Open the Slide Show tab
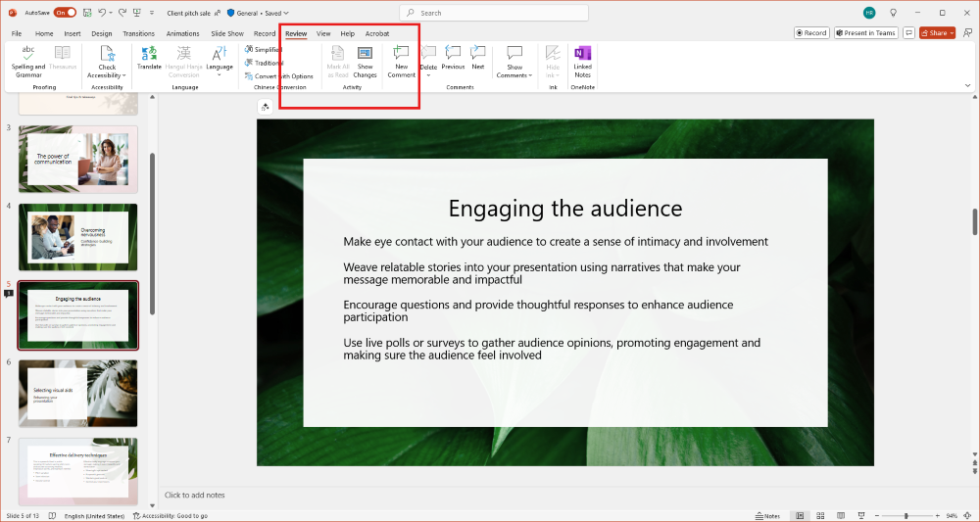980x522 pixels. pos(227,33)
